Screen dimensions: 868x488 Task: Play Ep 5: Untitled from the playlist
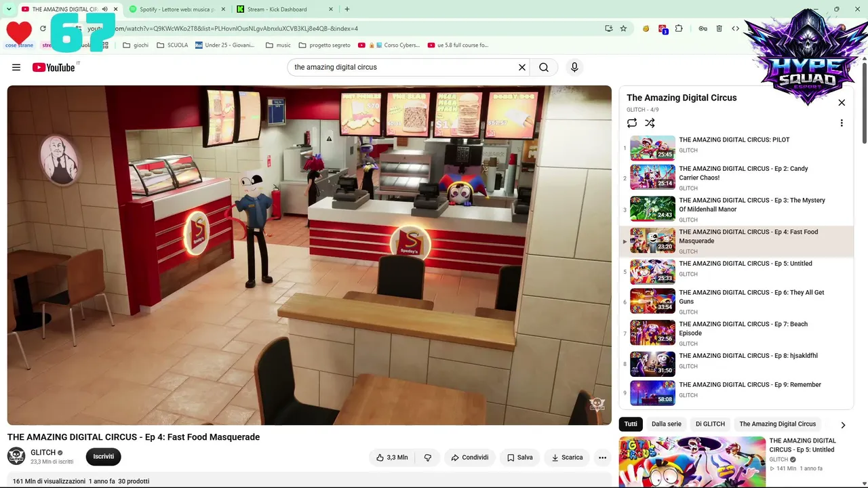pyautogui.click(x=736, y=272)
